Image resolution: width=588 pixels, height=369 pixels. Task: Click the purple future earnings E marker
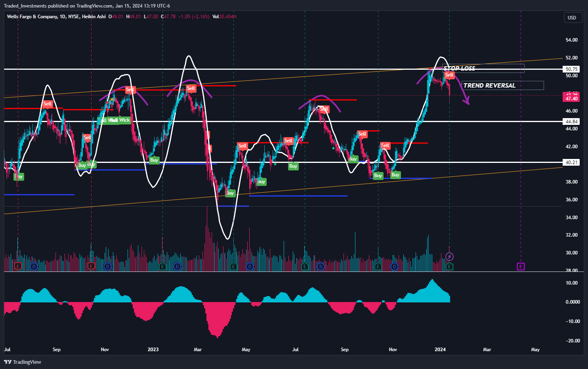521,266
